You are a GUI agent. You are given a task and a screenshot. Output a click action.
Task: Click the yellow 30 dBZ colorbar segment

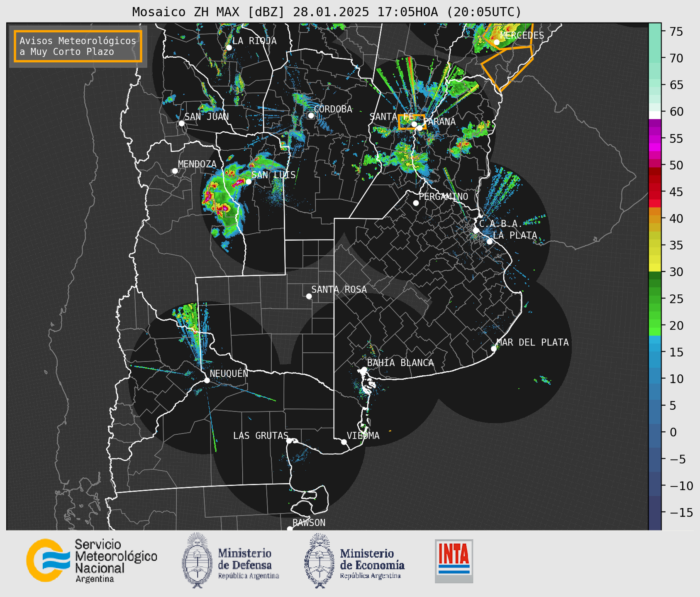pos(655,267)
